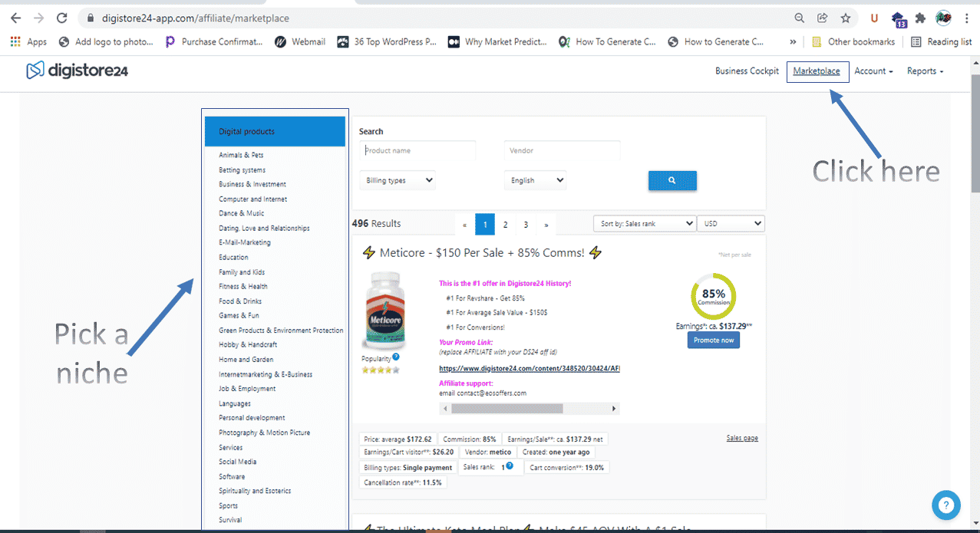
Task: Expand the Reports menu
Action: coord(925,71)
